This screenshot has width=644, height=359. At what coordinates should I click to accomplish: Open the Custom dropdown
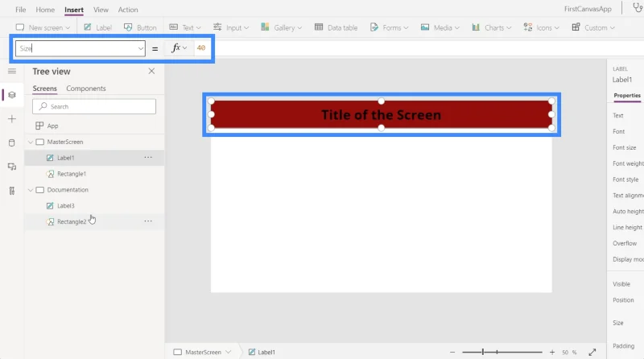tap(593, 27)
